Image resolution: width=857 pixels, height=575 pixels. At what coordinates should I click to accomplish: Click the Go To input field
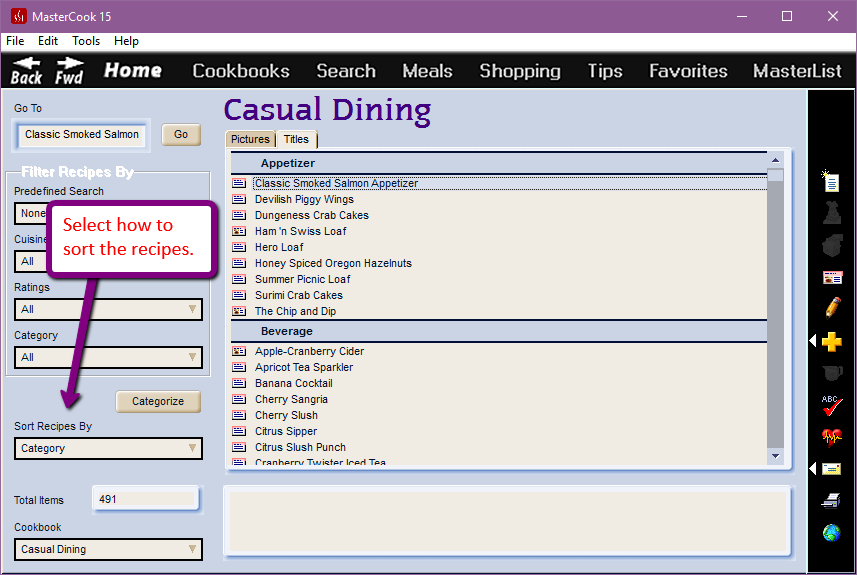pyautogui.click(x=82, y=135)
